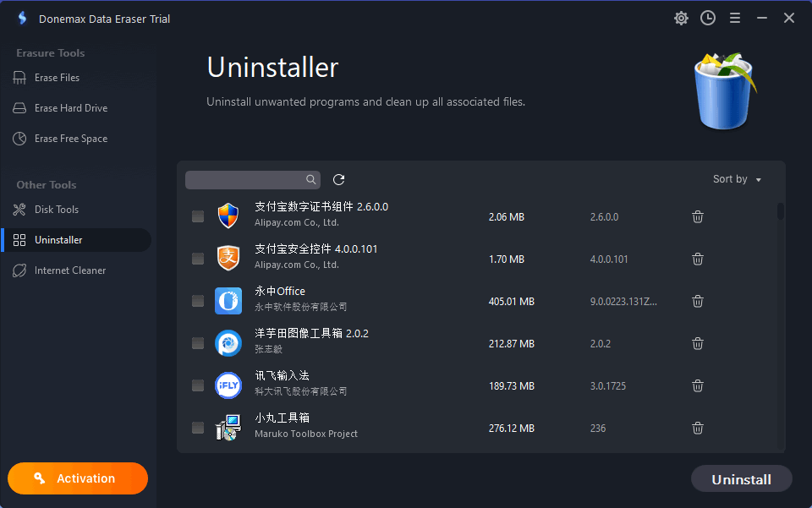Click the 212.87 MB size value
This screenshot has width=812, height=508.
(512, 344)
